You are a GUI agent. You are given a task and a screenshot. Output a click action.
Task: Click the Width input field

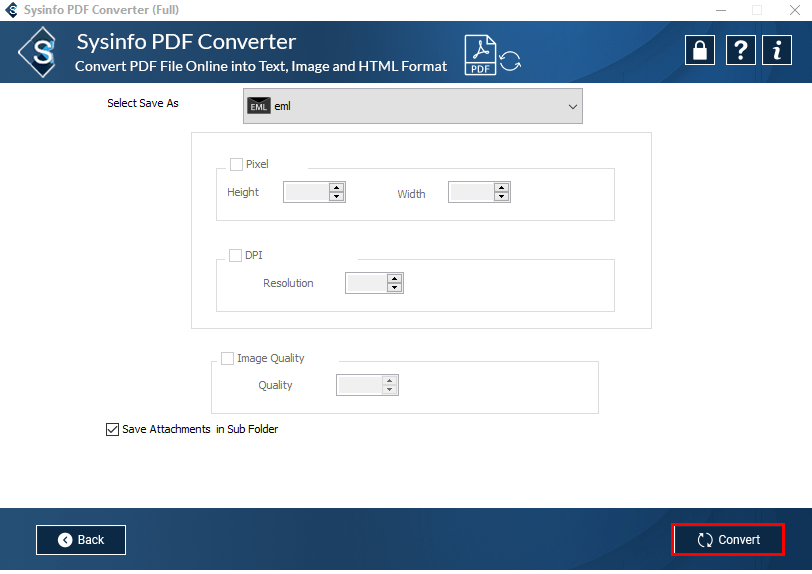pyautogui.click(x=471, y=192)
